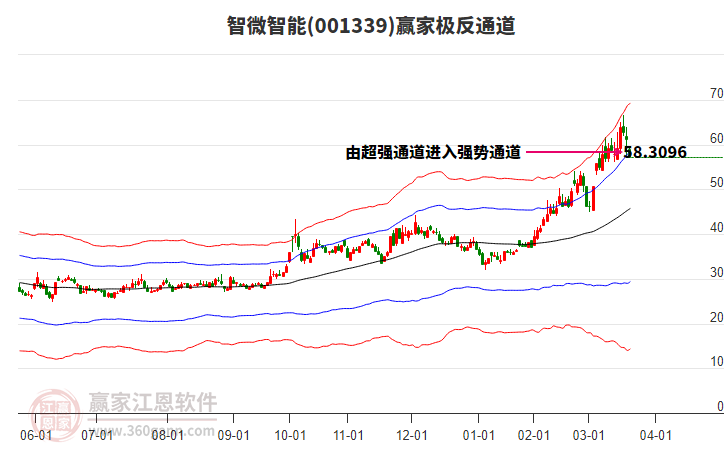The width and height of the screenshot is (726, 450).
Task: Click the x-axis date 10-01
Action: [290, 436]
